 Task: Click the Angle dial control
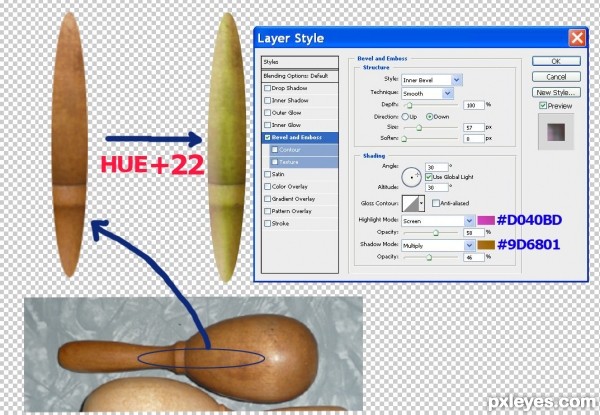[x=411, y=177]
